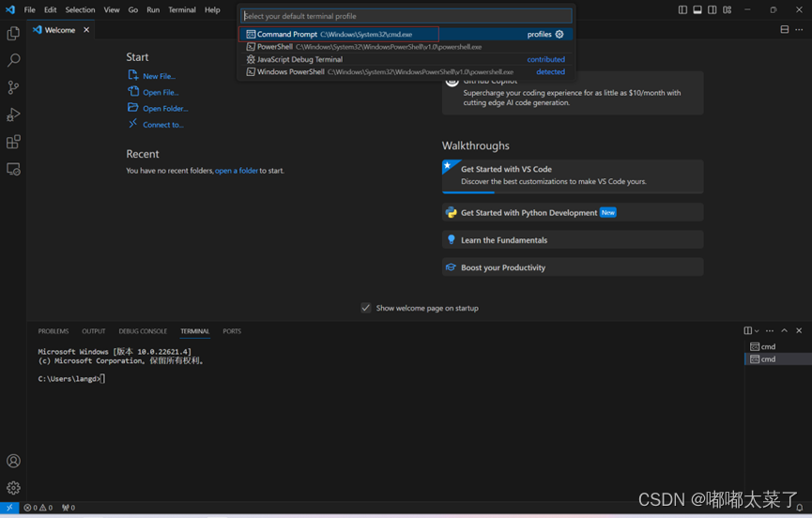The width and height of the screenshot is (812, 518).
Task: Open the Remote Explorer view
Action: tap(13, 169)
